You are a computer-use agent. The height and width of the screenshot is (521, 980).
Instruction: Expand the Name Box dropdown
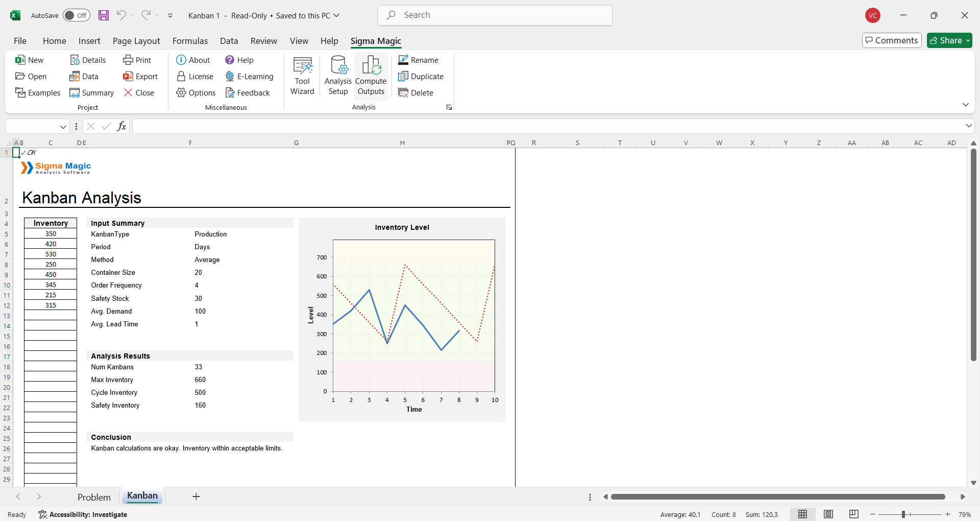[63, 127]
